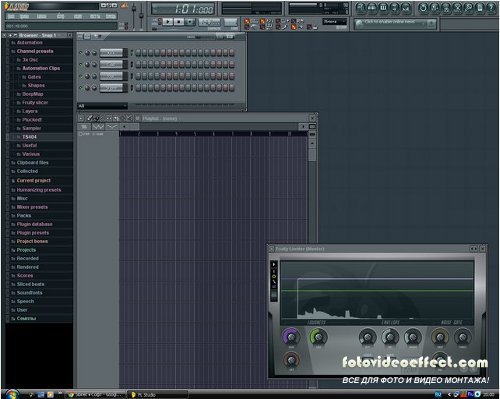Viewport: 500px width, 399px height.
Task: Click the FL Studio taskbar button
Action: 158,395
